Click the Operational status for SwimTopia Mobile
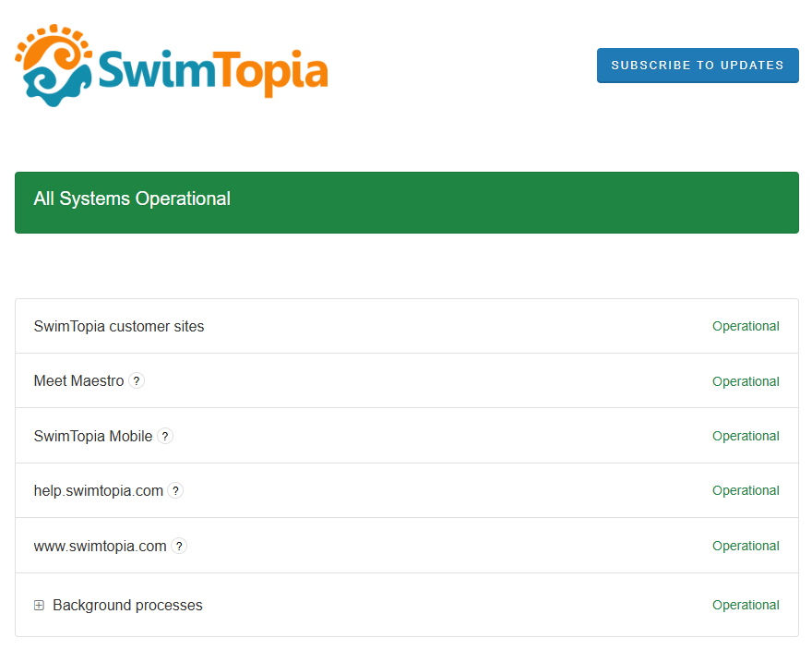This screenshot has width=812, height=650. click(x=746, y=436)
